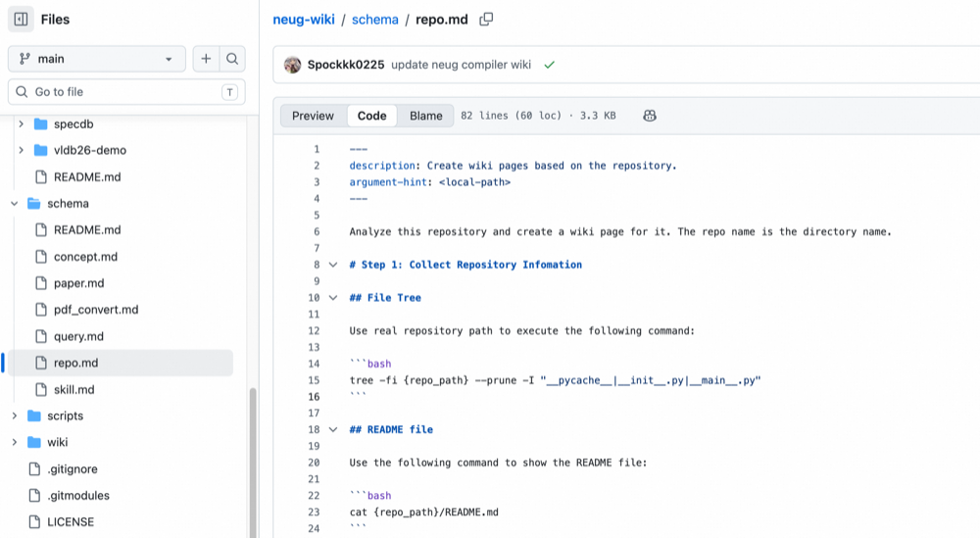Open the vldb26-demo folder
This screenshot has height=538, width=980.
[x=90, y=150]
